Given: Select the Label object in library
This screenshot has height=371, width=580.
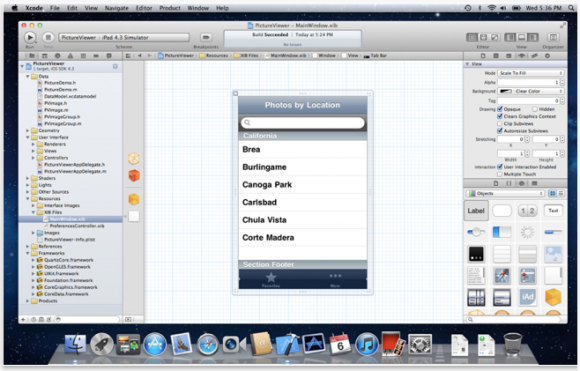Looking at the screenshot, I should pos(476,210).
